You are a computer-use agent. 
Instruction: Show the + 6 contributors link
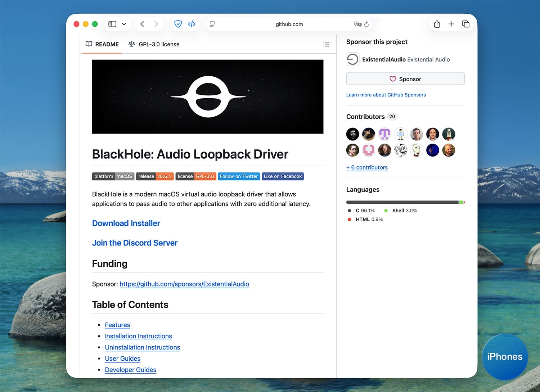[x=367, y=167]
